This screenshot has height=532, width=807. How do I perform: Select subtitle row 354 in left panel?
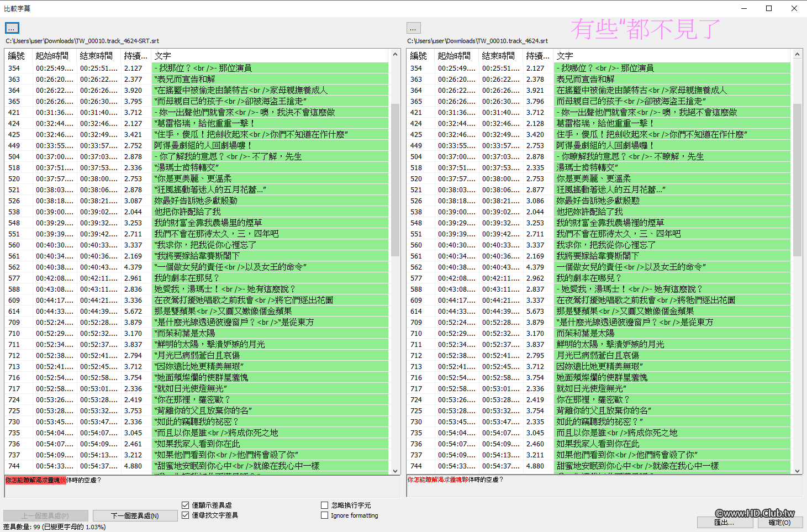point(166,68)
